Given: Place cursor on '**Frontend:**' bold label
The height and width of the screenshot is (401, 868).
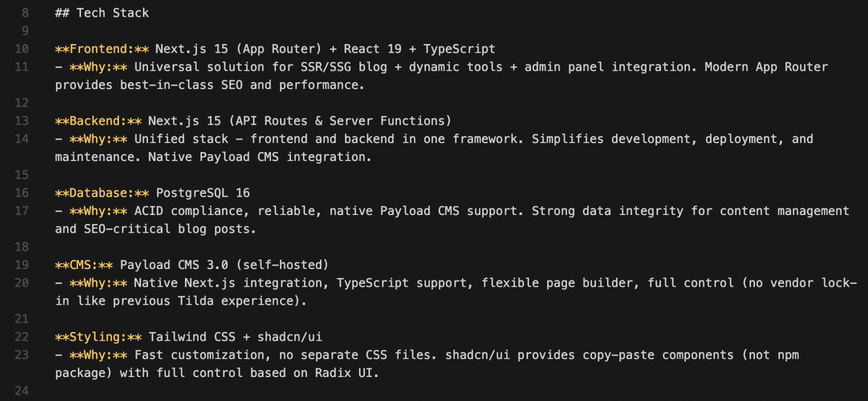Looking at the screenshot, I should click(x=102, y=49).
